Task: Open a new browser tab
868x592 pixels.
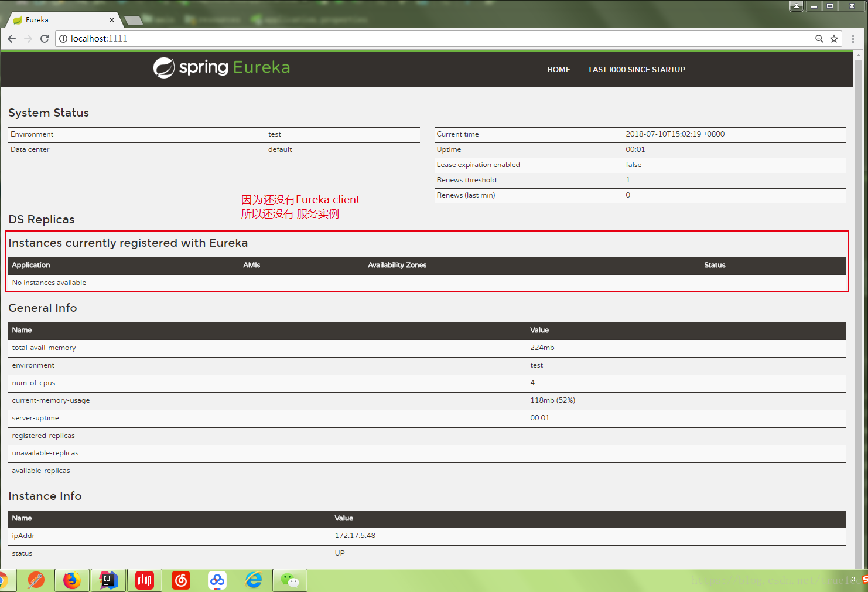Action: click(x=134, y=21)
